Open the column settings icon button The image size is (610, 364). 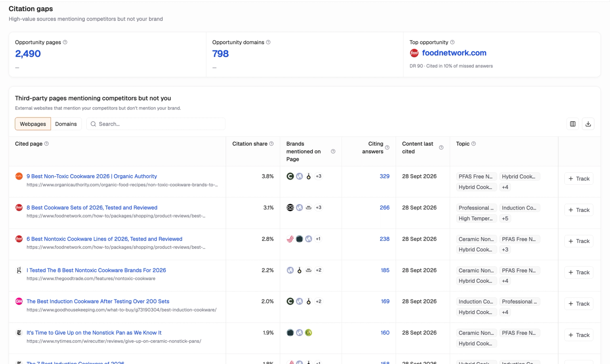point(573,124)
